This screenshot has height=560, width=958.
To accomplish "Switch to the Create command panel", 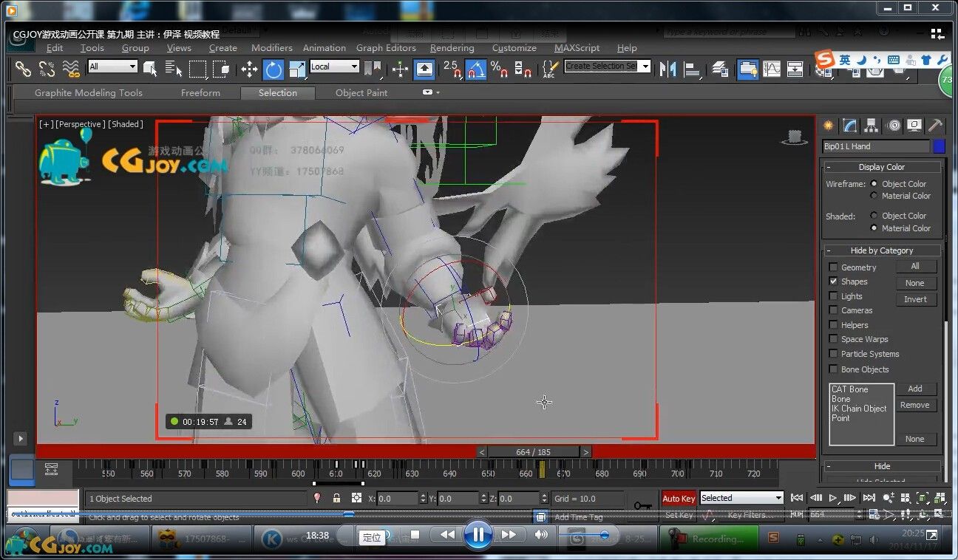I will pyautogui.click(x=828, y=125).
